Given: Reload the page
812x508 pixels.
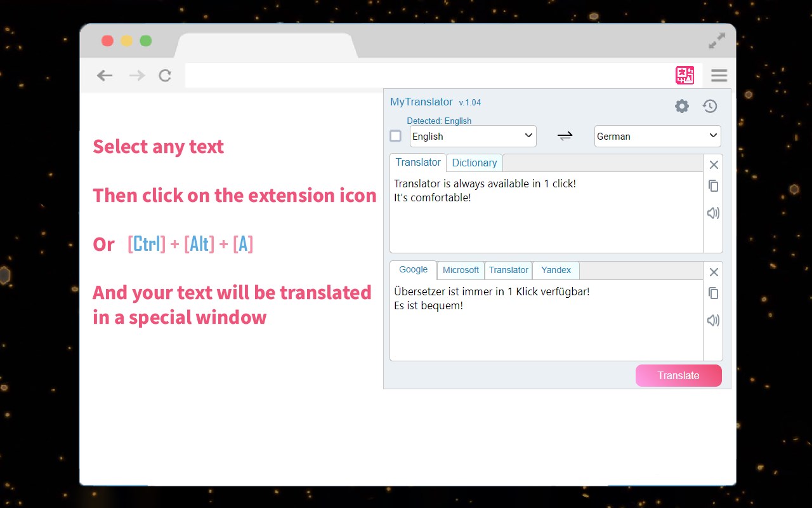Looking at the screenshot, I should [165, 76].
